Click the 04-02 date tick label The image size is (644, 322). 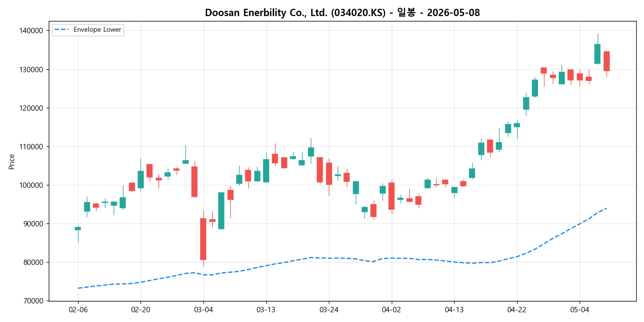(391, 309)
